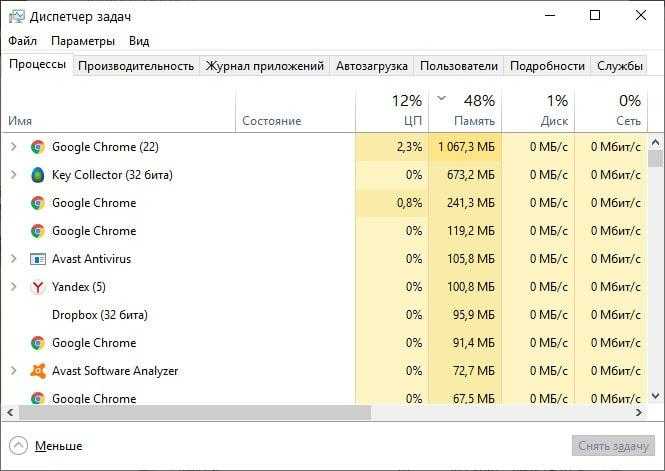Viewport: 665px width, 471px height.
Task: Switch to the Производительность tab
Action: [x=136, y=66]
